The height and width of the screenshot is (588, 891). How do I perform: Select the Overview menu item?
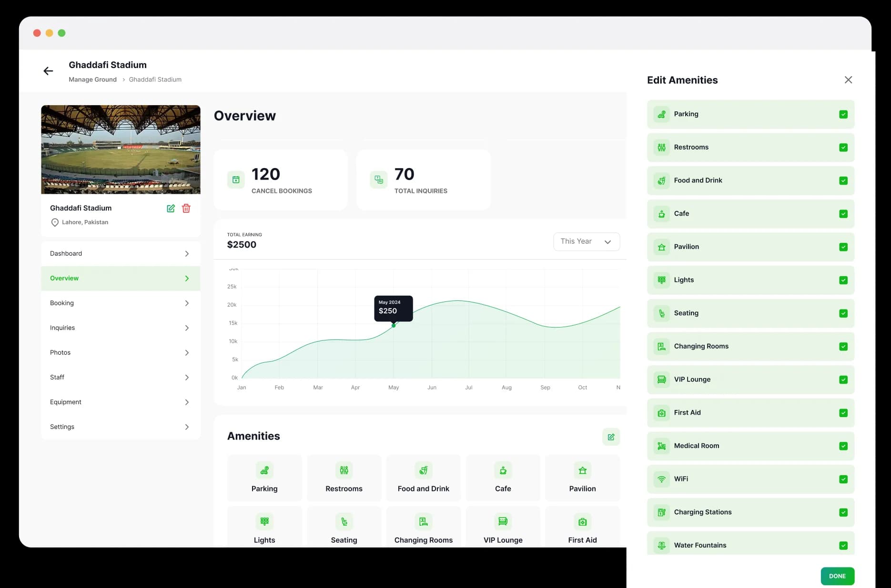tap(121, 279)
